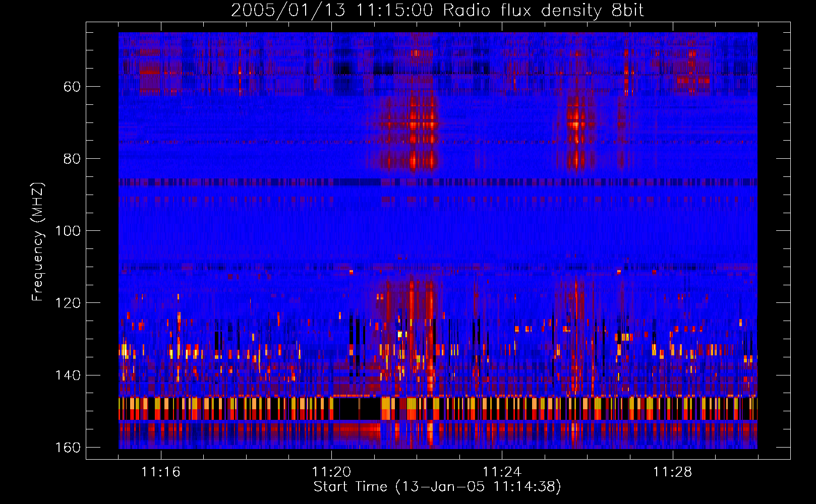The image size is (816, 504).
Task: Click the '60' frequency tick label
Action: [x=72, y=87]
